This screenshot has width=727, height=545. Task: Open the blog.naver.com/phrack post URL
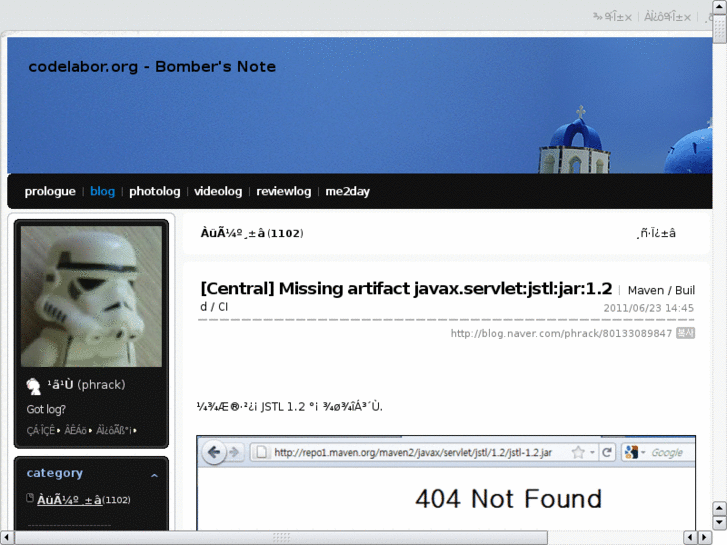(x=561, y=333)
